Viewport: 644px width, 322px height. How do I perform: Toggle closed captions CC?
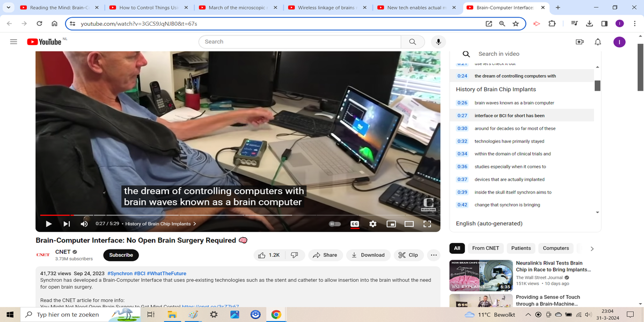pos(355,224)
